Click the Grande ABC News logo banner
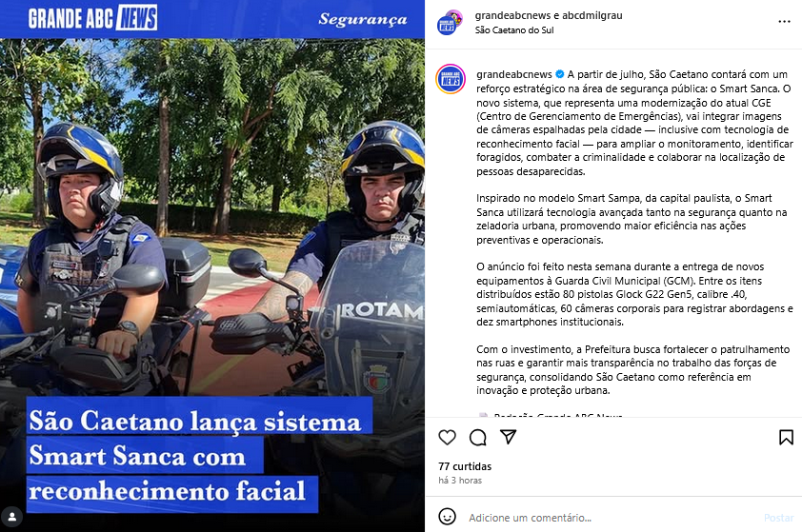Viewport: 802px width, 532px height. [x=92, y=18]
